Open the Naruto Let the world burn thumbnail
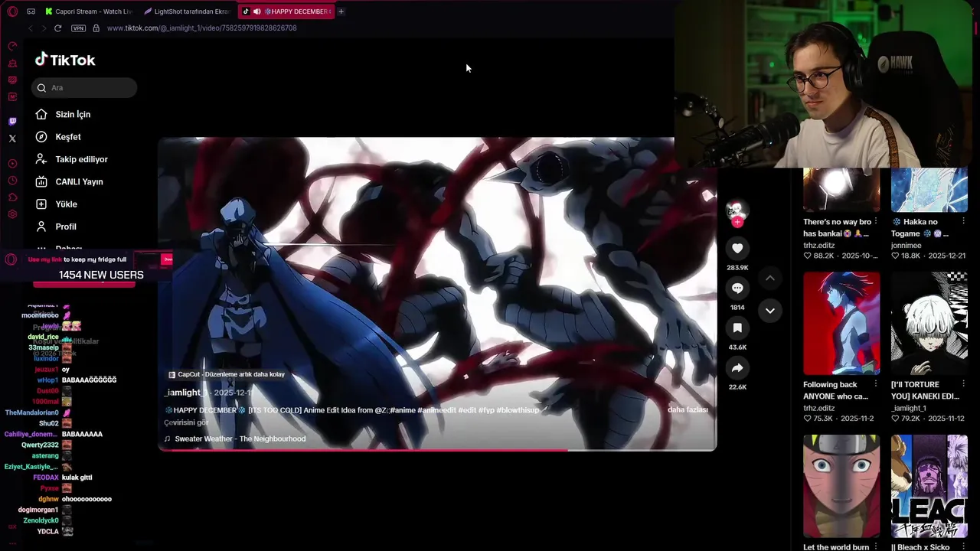This screenshot has height=551, width=980. 841,486
